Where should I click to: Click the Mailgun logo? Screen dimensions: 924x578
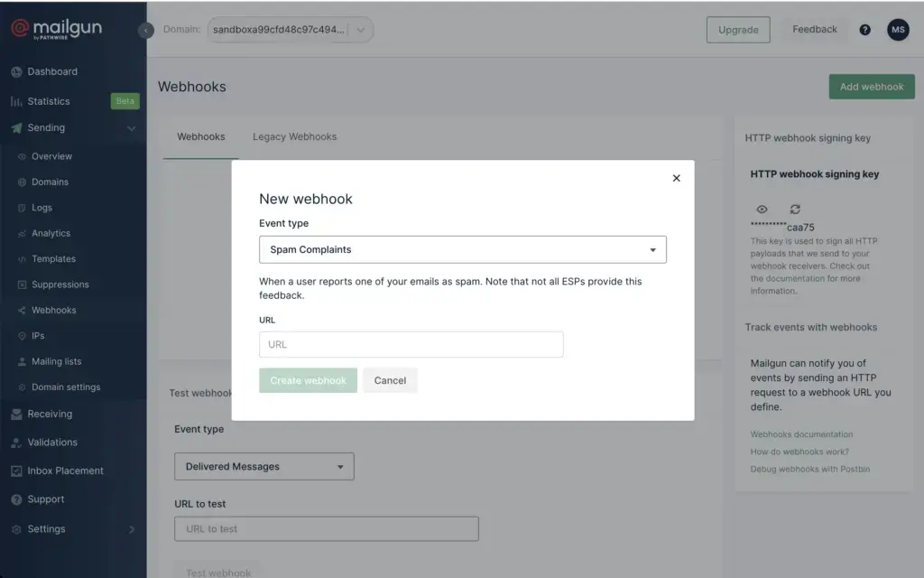(x=56, y=28)
